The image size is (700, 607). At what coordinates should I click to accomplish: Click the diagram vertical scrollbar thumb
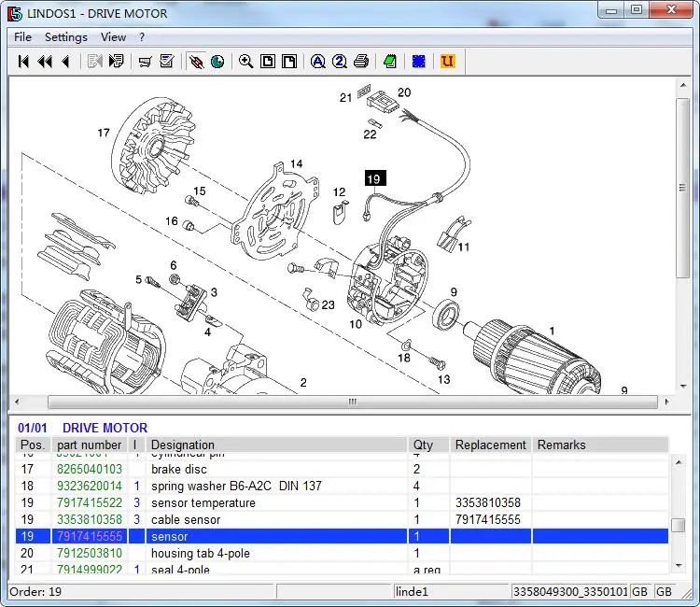[682, 188]
